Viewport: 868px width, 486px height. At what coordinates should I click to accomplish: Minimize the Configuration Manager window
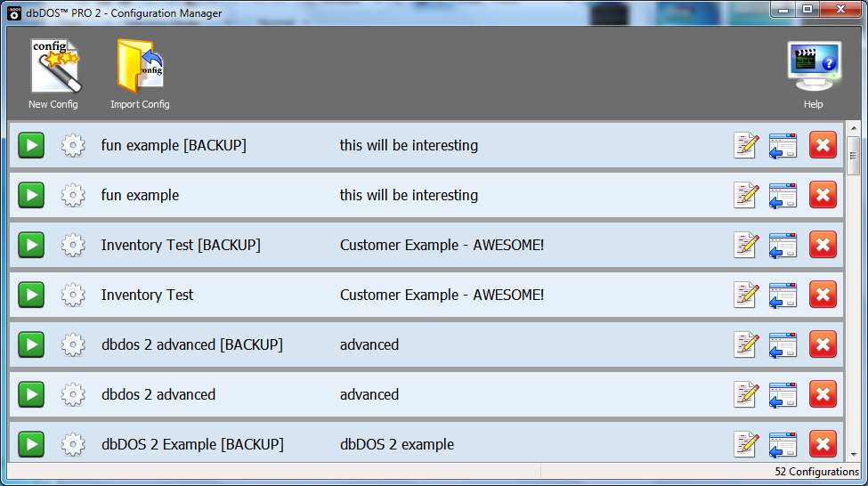point(783,10)
